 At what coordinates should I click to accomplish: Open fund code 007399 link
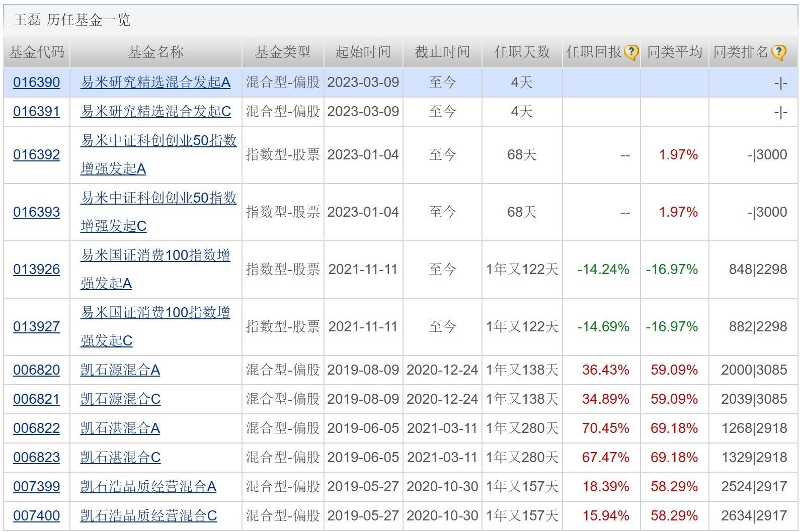(37, 487)
